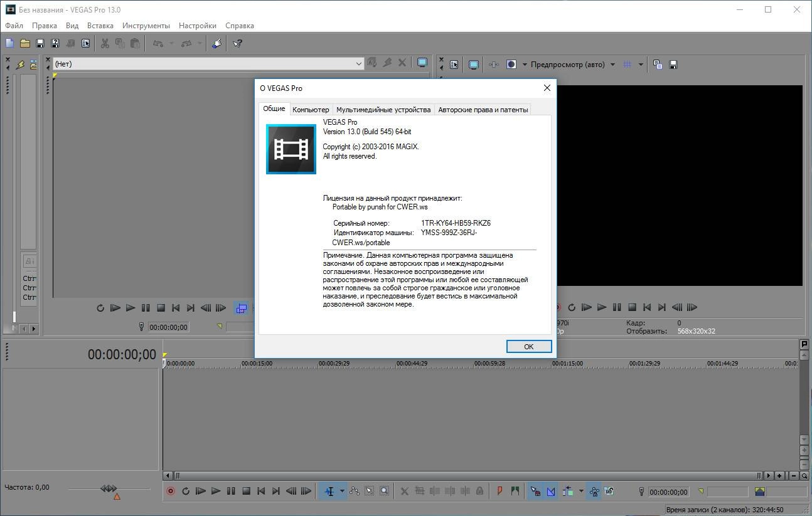Copy snapshot to clipboard in preview
This screenshot has height=516, width=812.
(x=658, y=65)
